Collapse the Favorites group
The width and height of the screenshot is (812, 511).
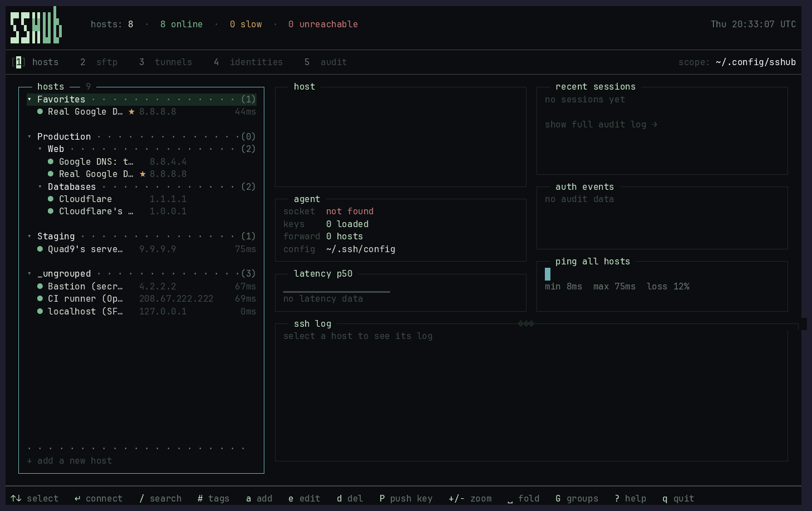pyautogui.click(x=29, y=99)
